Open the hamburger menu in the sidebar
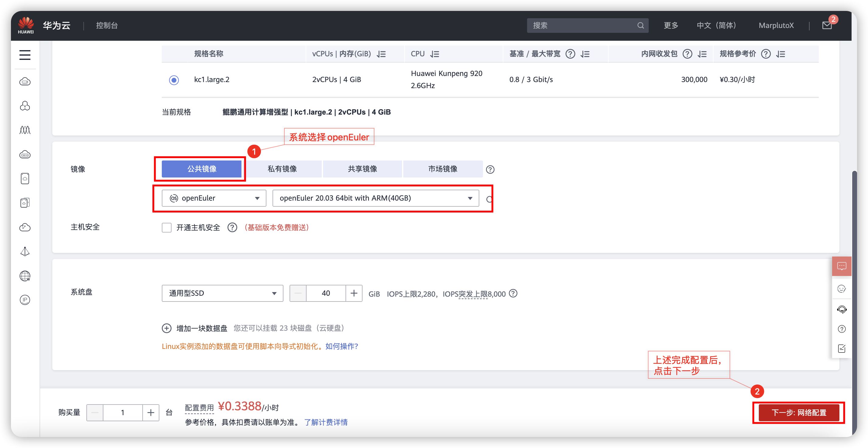868x448 pixels. 25,55
